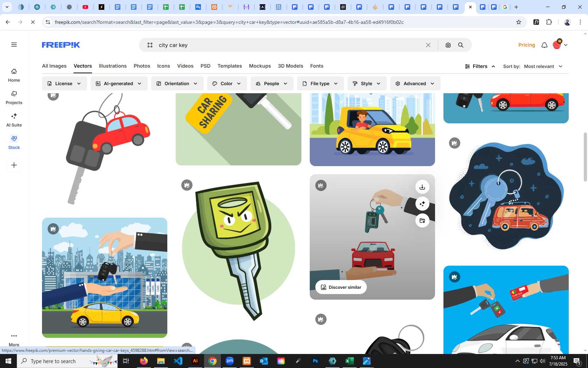The image size is (588, 368).
Task: Switch to the Templates tab
Action: [x=230, y=66]
